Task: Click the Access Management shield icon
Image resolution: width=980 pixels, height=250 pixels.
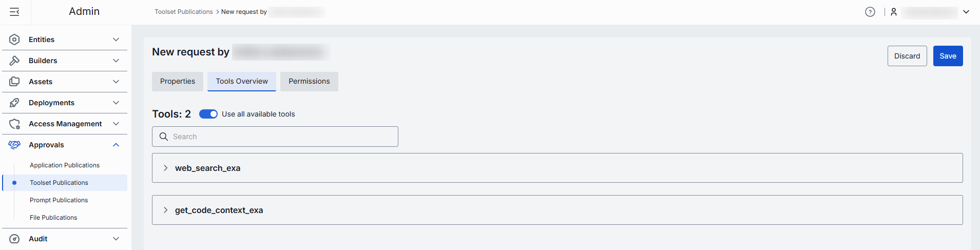Action: (x=14, y=124)
